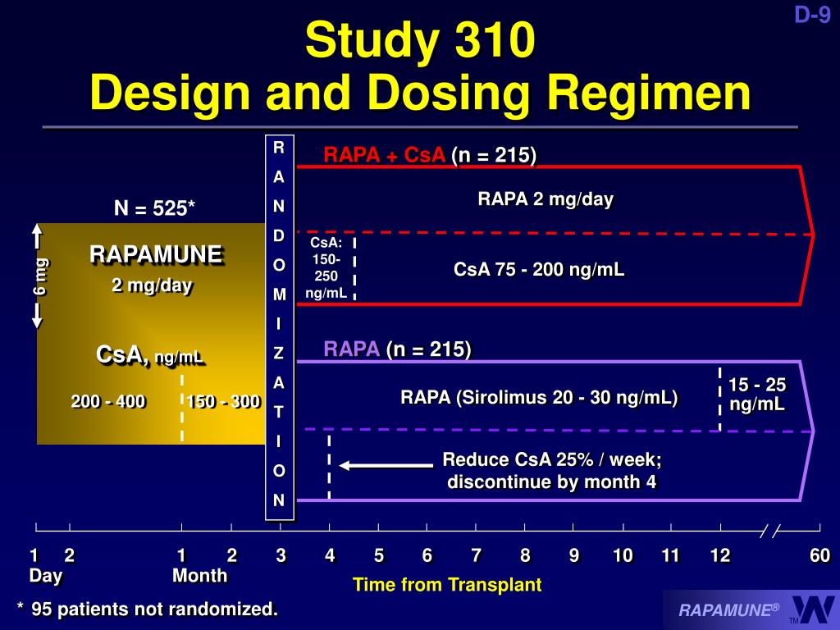Click the white left-pointing arrow

coord(386,466)
